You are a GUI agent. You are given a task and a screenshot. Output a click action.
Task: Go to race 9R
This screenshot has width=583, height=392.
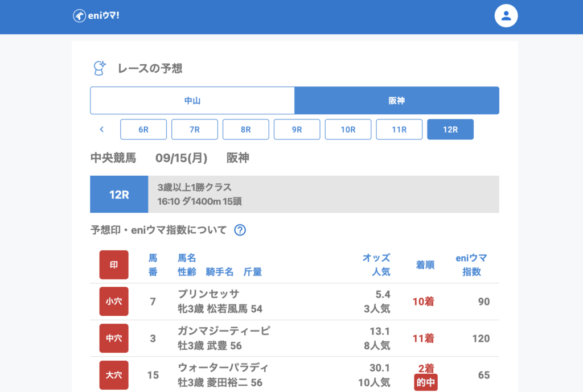pyautogui.click(x=297, y=129)
